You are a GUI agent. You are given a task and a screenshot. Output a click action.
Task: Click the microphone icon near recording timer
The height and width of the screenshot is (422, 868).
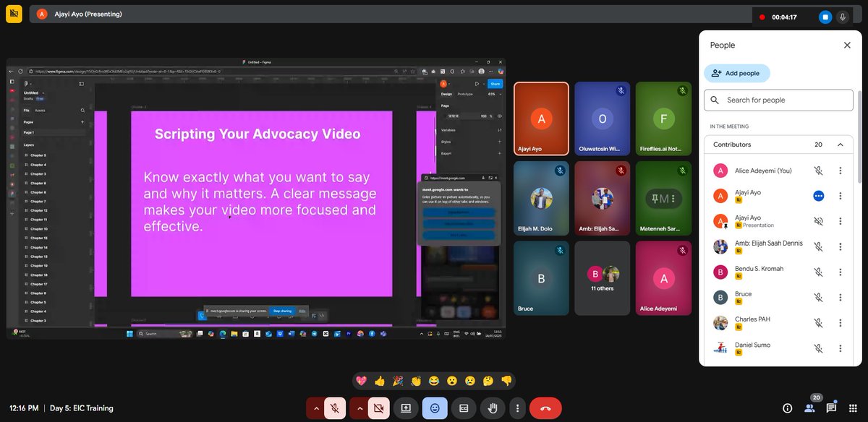(843, 17)
